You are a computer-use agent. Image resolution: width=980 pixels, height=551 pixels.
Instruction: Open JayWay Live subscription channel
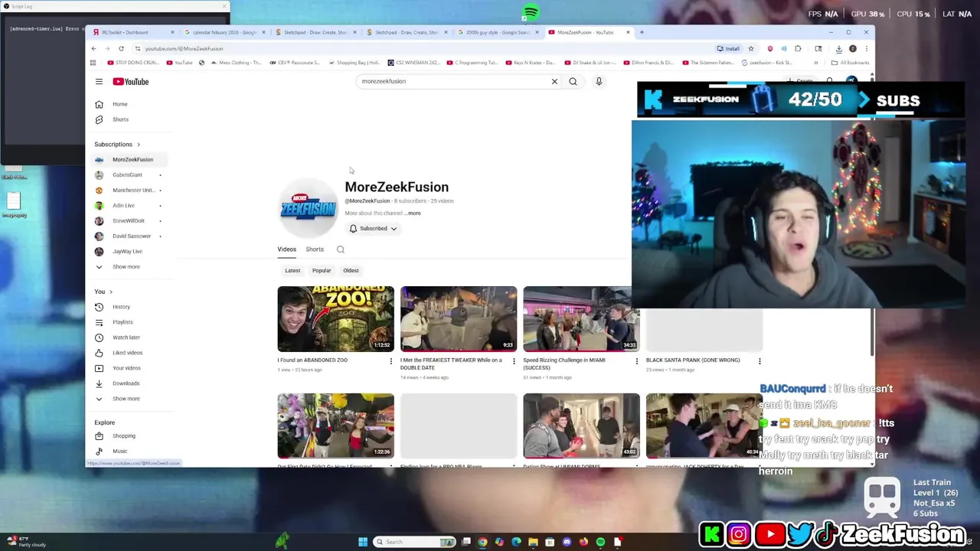pyautogui.click(x=129, y=251)
